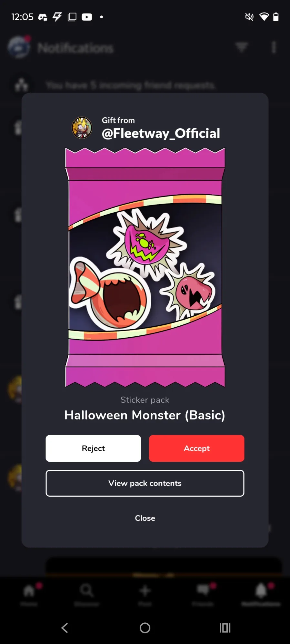The width and height of the screenshot is (290, 644).
Task: Tap the incoming friend requests icon
Action: click(x=22, y=85)
